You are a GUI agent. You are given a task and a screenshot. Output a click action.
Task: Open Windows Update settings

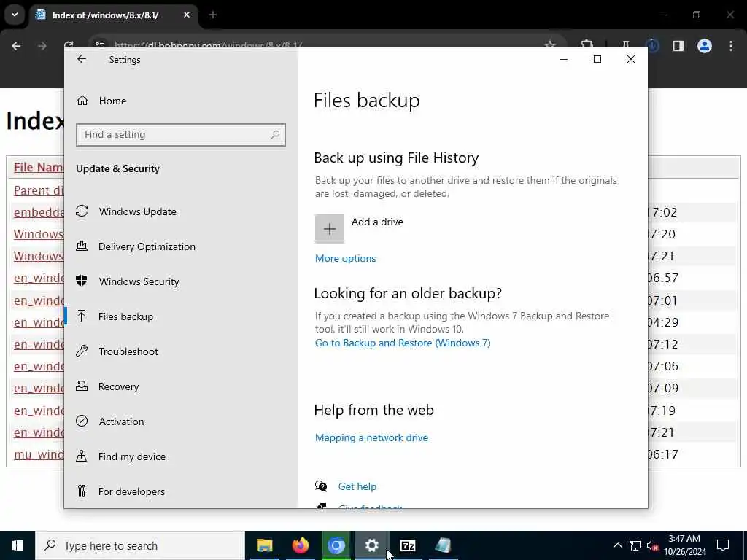pyautogui.click(x=137, y=211)
